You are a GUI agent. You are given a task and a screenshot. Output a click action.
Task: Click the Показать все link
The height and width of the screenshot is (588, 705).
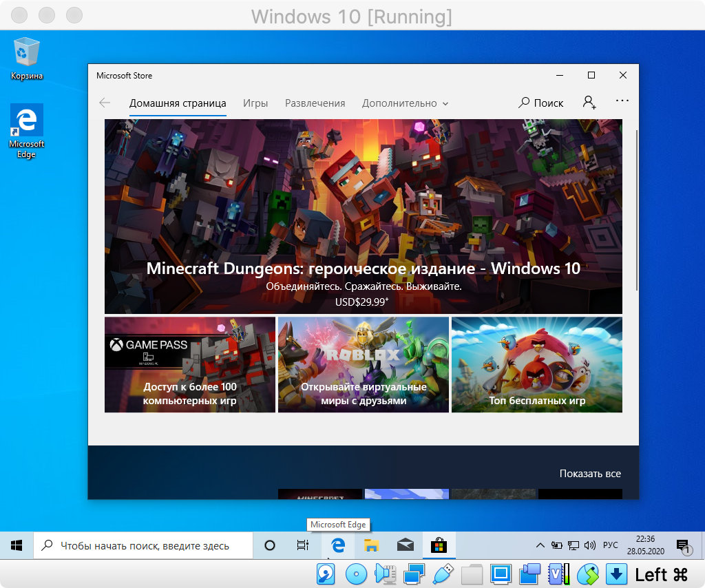(x=590, y=474)
